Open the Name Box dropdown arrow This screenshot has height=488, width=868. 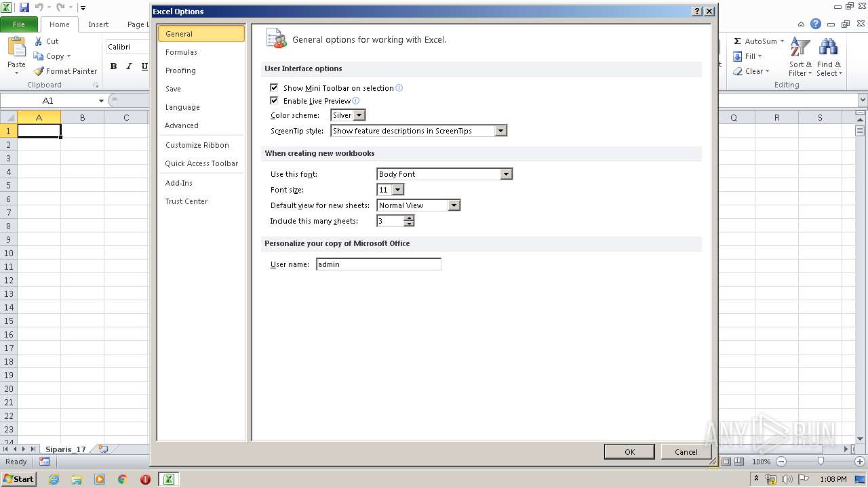[x=101, y=100]
